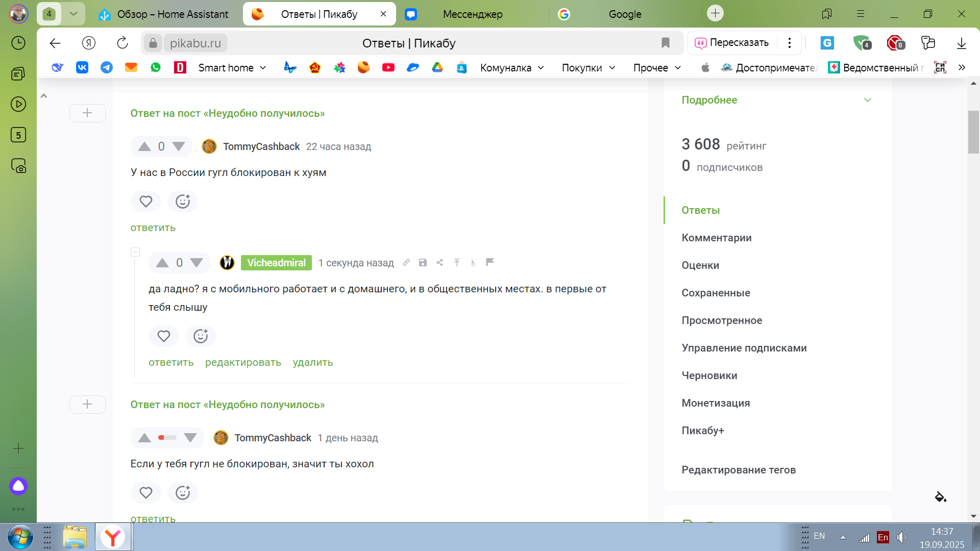Screen dimensions: 980x551
Task: Like Vicheadmiral's comment with heart
Action: [x=164, y=336]
